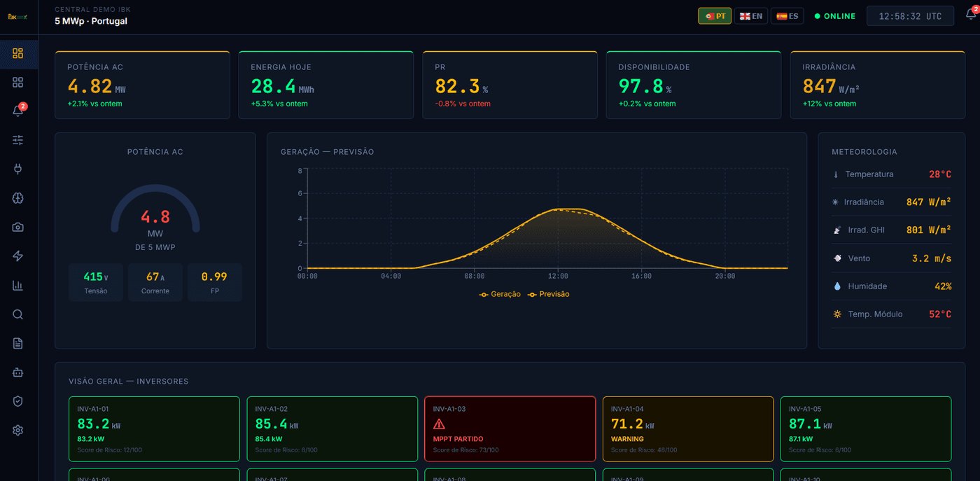Screen dimensions: 980x481
Task: Select inverter card INV-A1-01
Action: click(154, 429)
